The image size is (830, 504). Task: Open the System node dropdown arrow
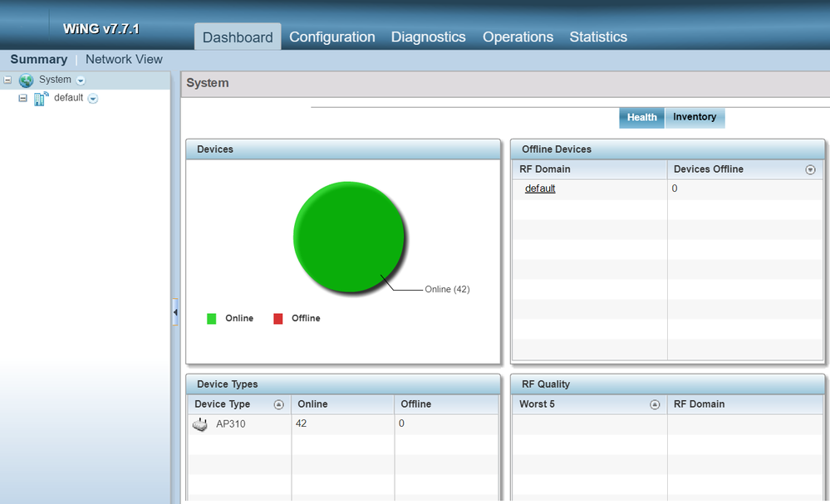[81, 81]
